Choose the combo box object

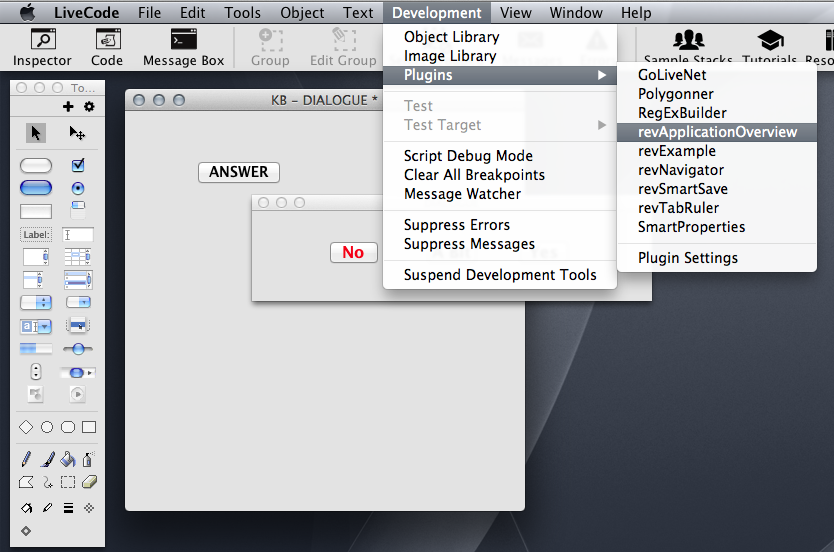[36, 326]
